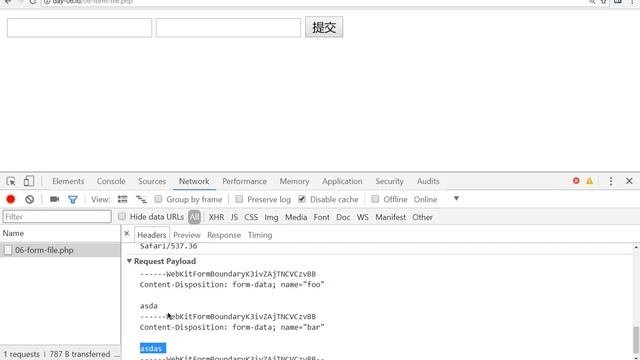The width and height of the screenshot is (640, 360).
Task: Switch to large request rows view icon
Action: pos(122,199)
